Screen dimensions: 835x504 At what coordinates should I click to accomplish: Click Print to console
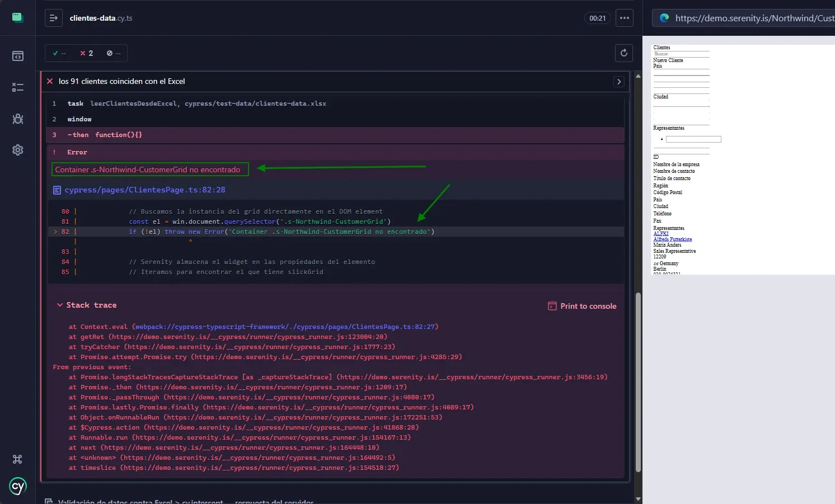click(x=582, y=306)
